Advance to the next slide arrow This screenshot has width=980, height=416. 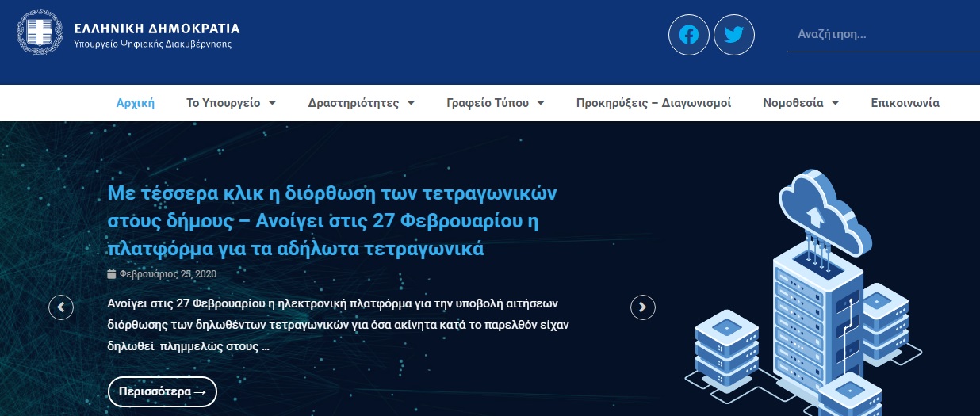(643, 307)
